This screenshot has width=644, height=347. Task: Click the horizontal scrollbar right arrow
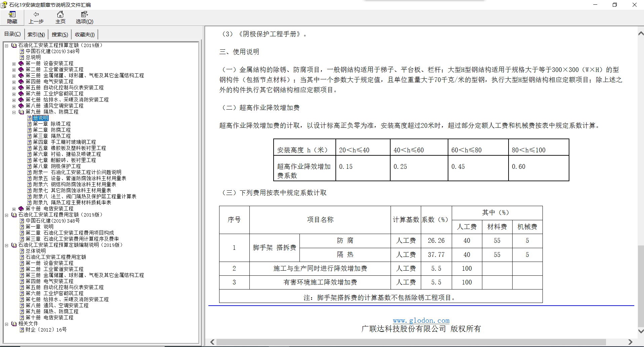pos(630,342)
